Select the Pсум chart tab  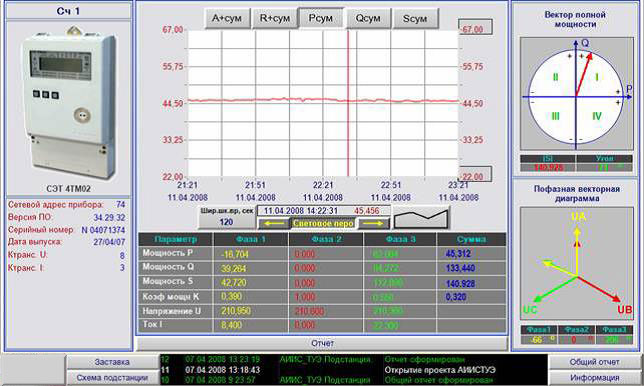tap(321, 18)
